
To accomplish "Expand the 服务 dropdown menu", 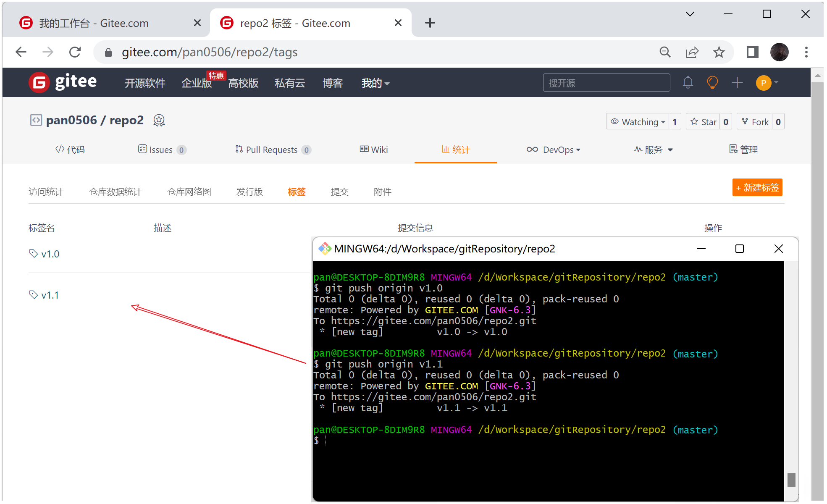I will [654, 150].
